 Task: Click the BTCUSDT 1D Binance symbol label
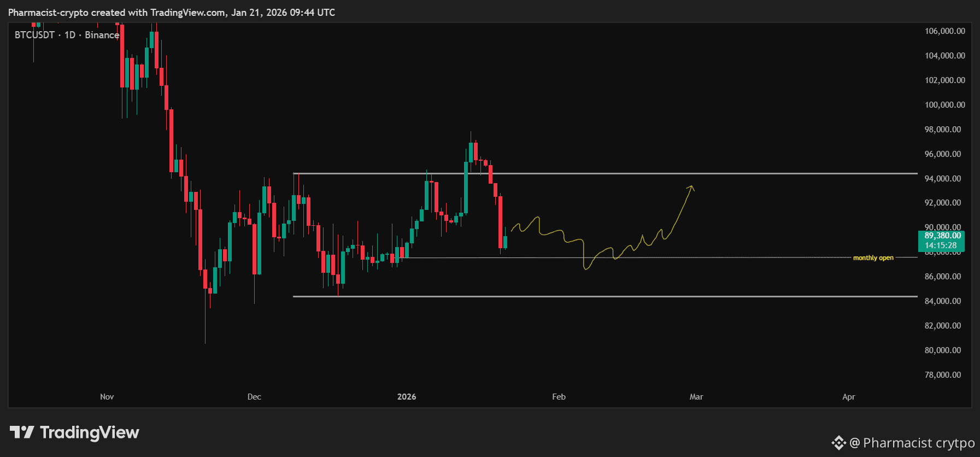67,35
